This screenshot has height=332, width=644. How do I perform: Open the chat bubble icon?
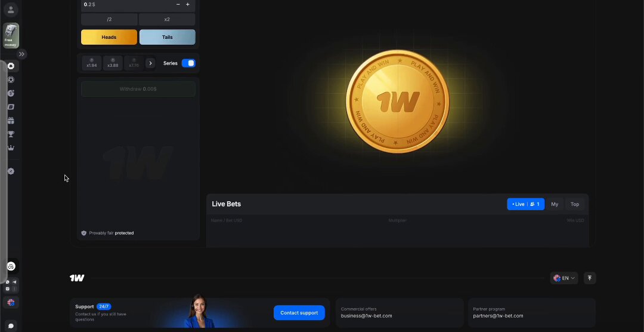click(11, 326)
